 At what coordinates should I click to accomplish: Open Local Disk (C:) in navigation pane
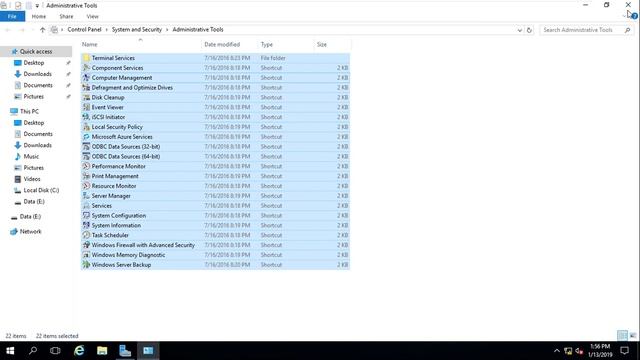[41, 190]
